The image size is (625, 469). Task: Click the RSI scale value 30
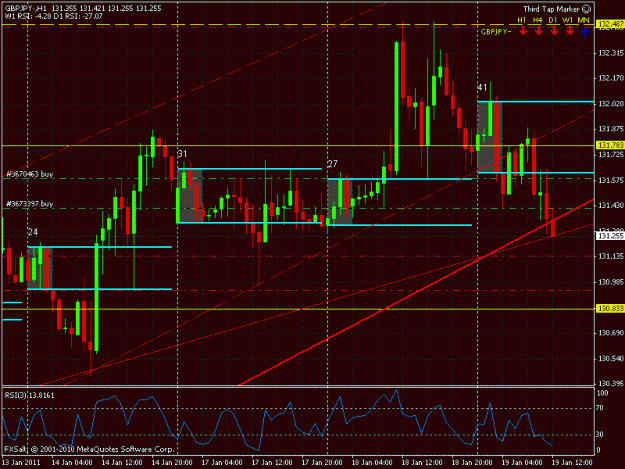click(600, 434)
